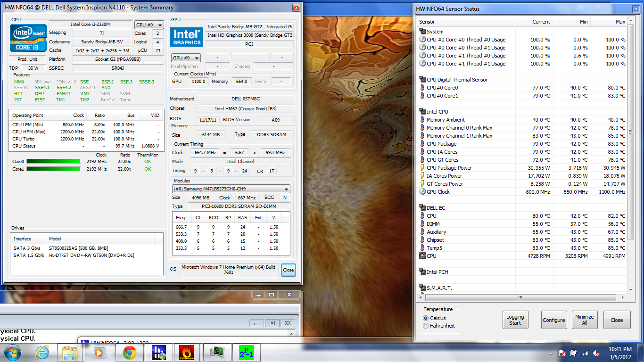644x362 pixels.
Task: Click the thermometer icon beside DIMM sensor
Action: pyautogui.click(x=422, y=224)
